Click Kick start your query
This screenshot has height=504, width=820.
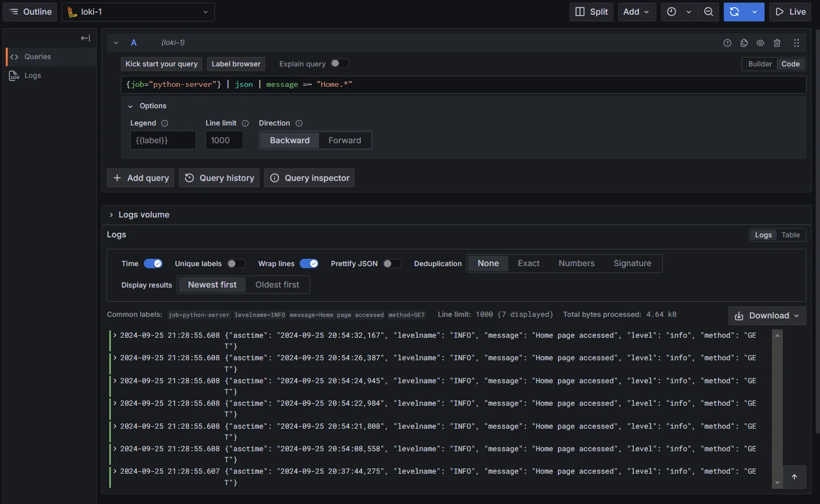click(x=162, y=64)
